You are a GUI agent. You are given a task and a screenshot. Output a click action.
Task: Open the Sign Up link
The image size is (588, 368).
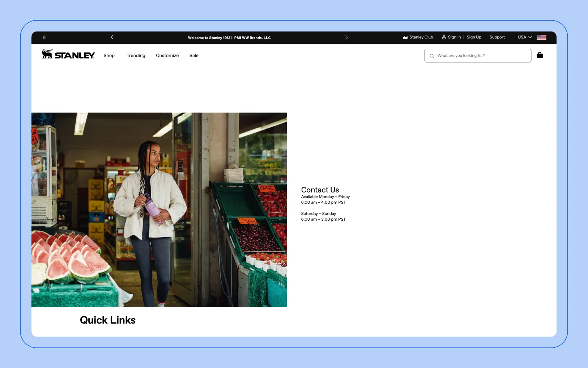(474, 37)
